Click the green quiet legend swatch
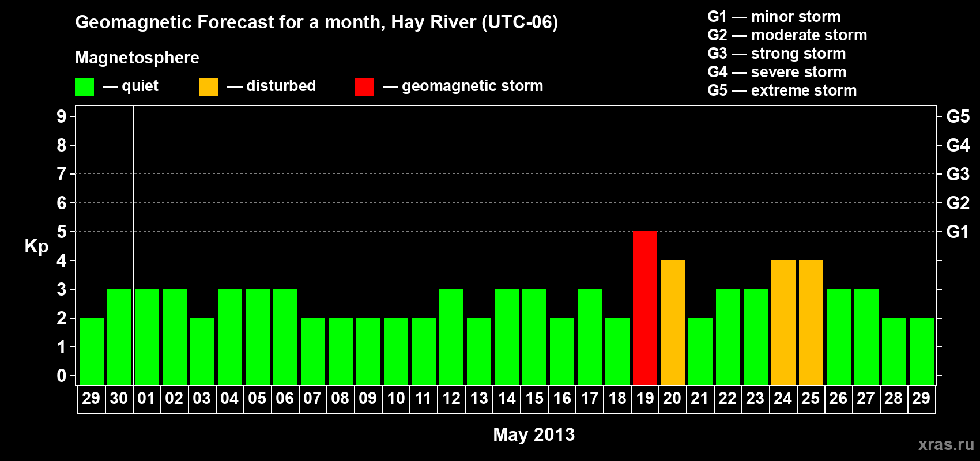Viewport: 980px width, 461px height. point(84,87)
